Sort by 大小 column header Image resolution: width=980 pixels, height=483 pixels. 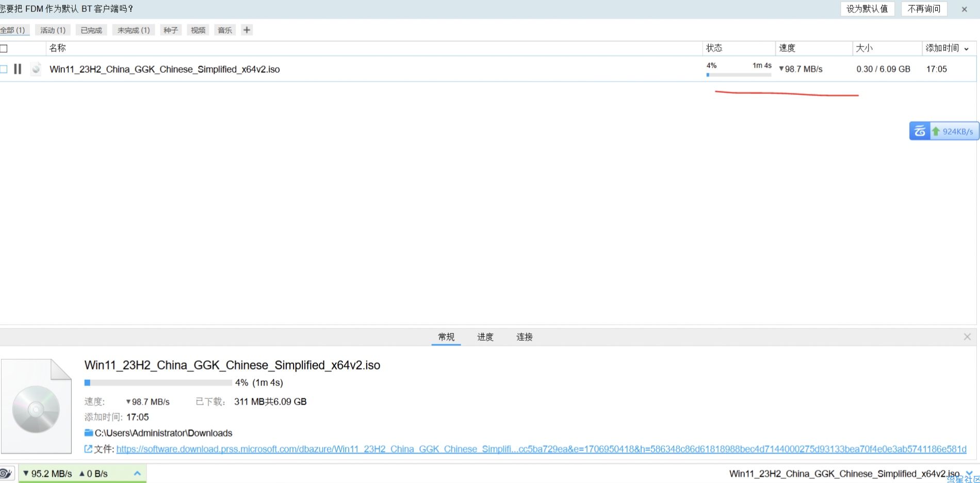coord(864,48)
